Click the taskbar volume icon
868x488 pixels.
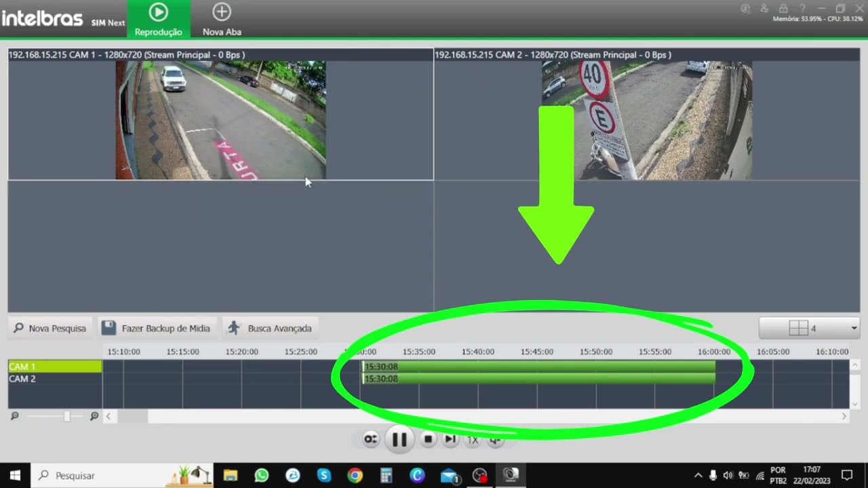click(x=728, y=475)
